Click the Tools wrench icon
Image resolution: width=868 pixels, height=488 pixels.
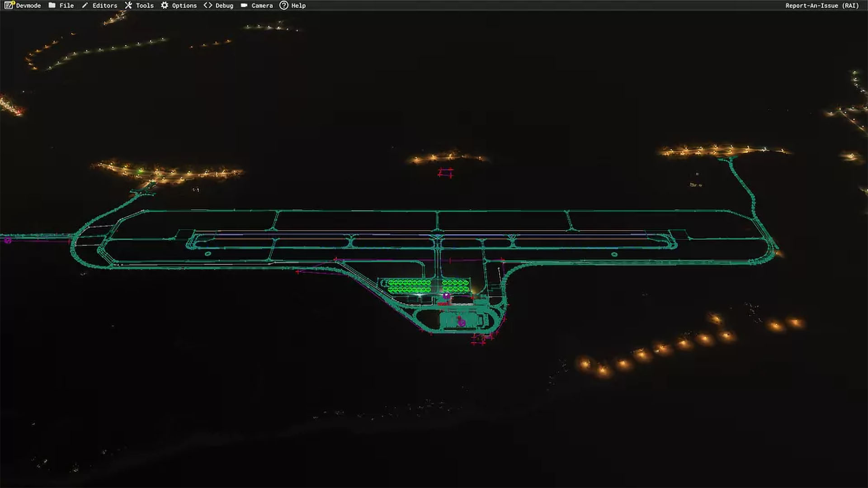click(128, 5)
